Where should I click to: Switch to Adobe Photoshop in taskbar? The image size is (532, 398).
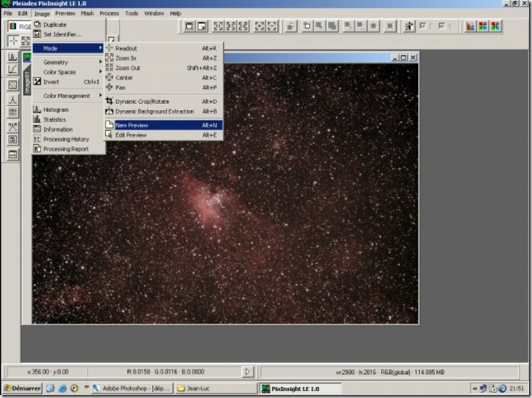(133, 388)
